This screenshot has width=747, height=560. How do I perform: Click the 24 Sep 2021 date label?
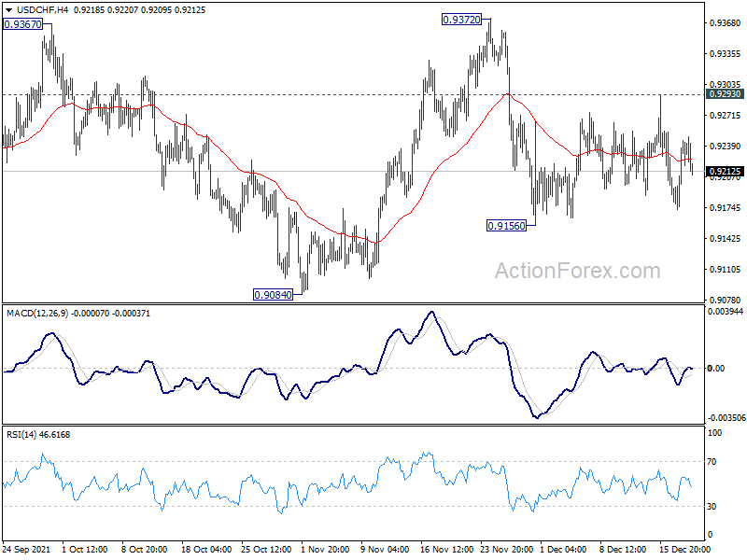pos(26,549)
